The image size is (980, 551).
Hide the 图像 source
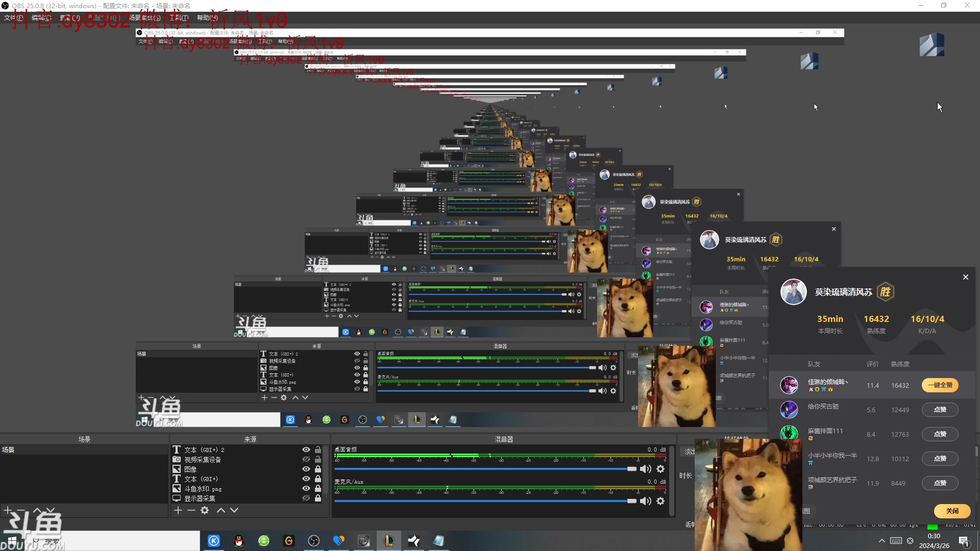click(306, 469)
